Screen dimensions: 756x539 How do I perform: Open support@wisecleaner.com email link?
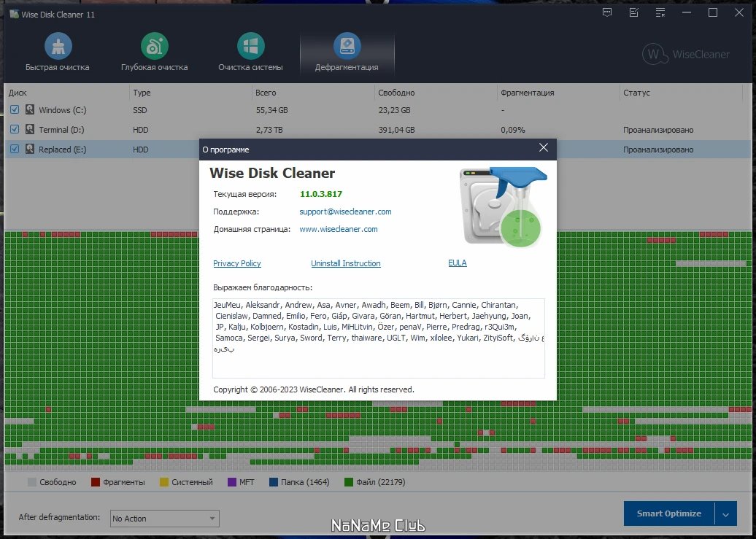(x=345, y=212)
